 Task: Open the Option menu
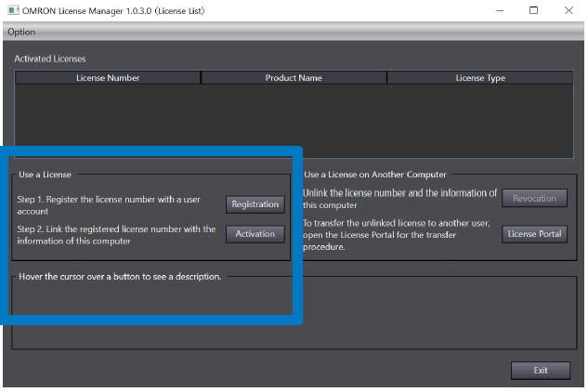tap(21, 32)
